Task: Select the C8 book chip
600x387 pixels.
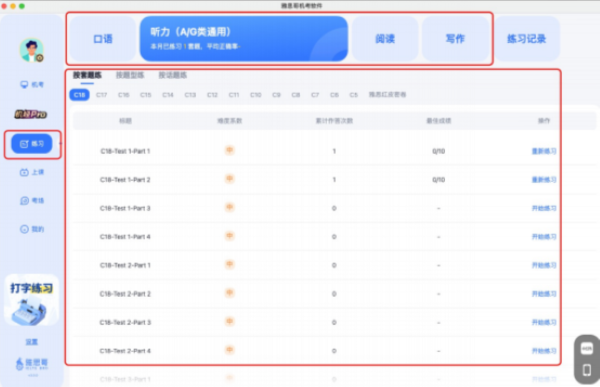Action: coord(296,95)
